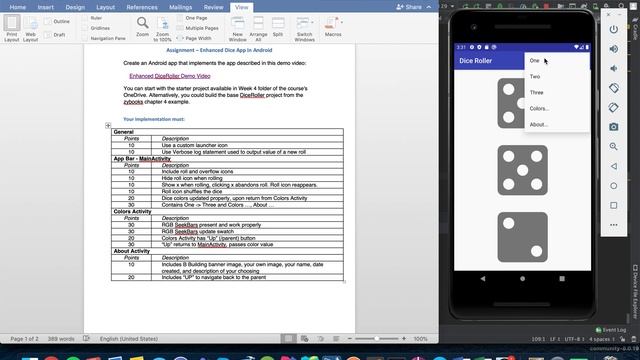Click the Share button in Word

[409, 7]
